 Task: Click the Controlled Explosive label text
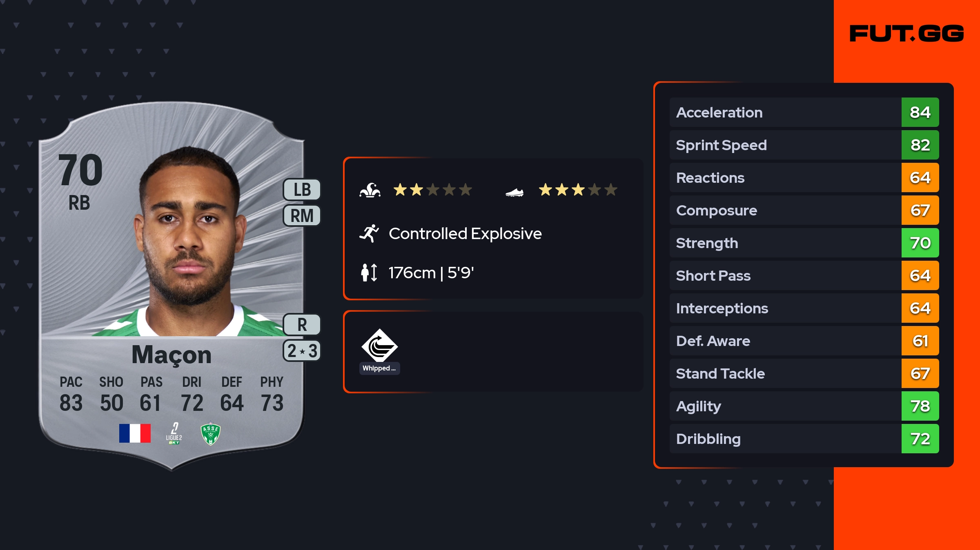coord(465,234)
